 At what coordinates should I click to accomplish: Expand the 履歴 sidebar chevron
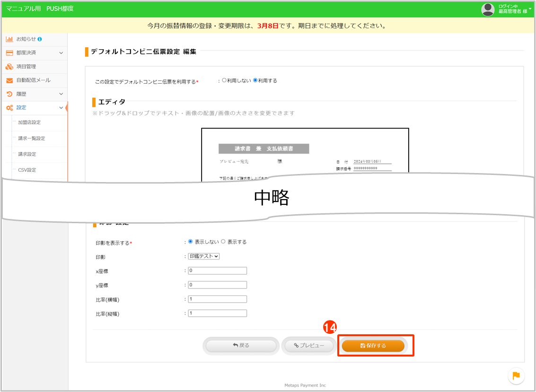[61, 94]
